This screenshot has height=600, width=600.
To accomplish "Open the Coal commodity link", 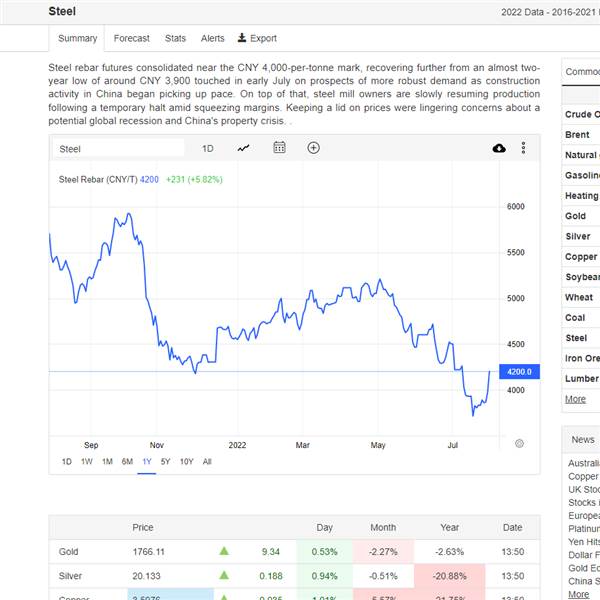I will click(575, 318).
